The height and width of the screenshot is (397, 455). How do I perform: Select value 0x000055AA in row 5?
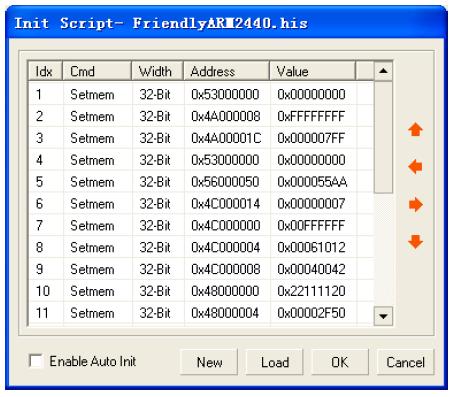pyautogui.click(x=312, y=182)
